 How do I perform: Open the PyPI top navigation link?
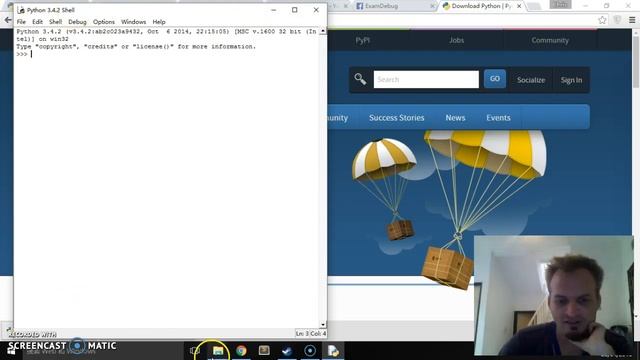tap(362, 40)
